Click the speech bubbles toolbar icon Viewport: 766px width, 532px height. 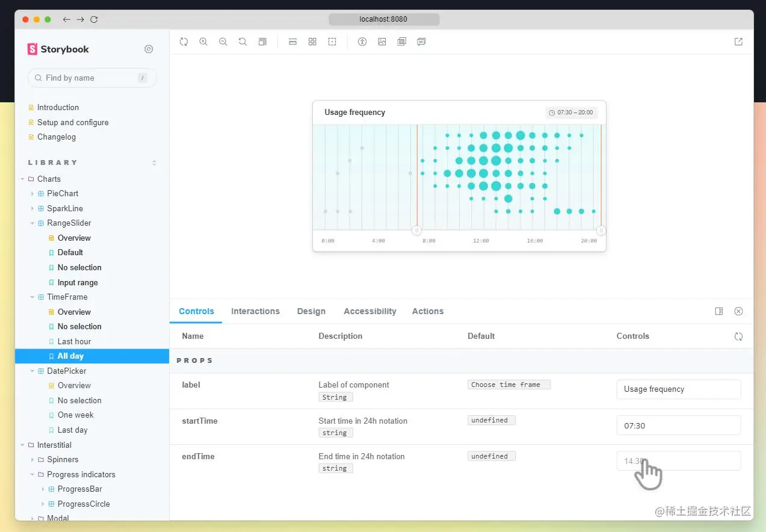(421, 42)
